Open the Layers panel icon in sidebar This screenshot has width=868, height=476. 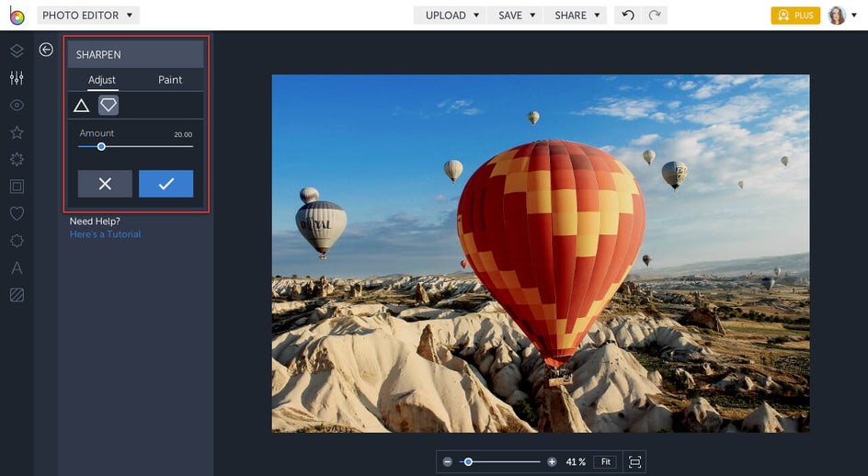coord(17,51)
